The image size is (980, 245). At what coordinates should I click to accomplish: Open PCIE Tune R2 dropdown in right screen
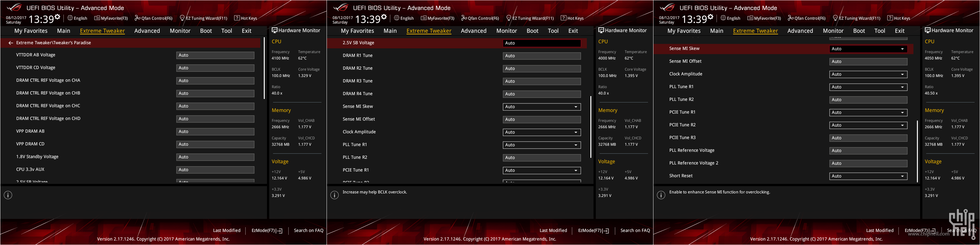click(868, 125)
